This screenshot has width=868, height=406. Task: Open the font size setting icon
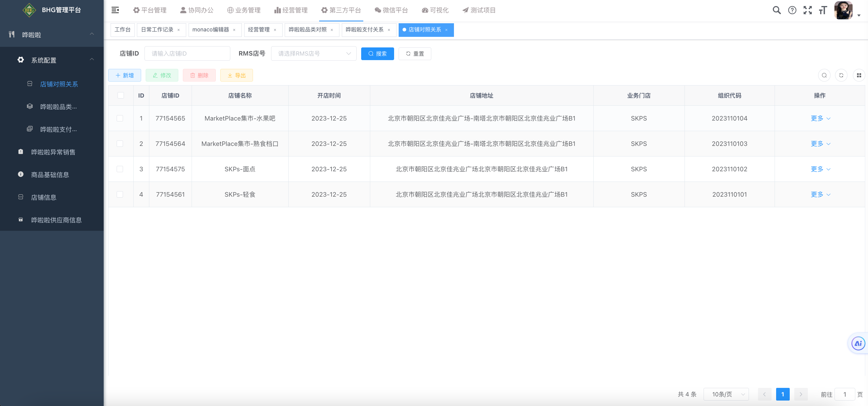(x=823, y=10)
